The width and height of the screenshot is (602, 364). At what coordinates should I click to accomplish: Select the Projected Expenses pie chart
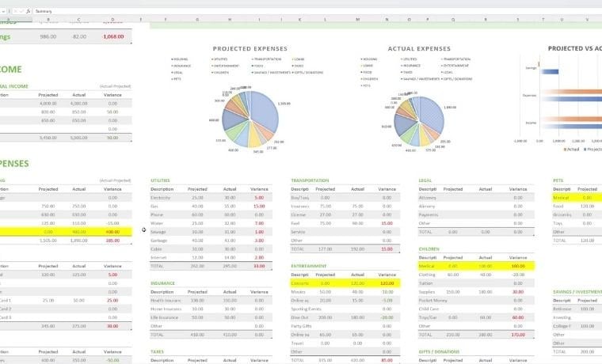(250, 119)
